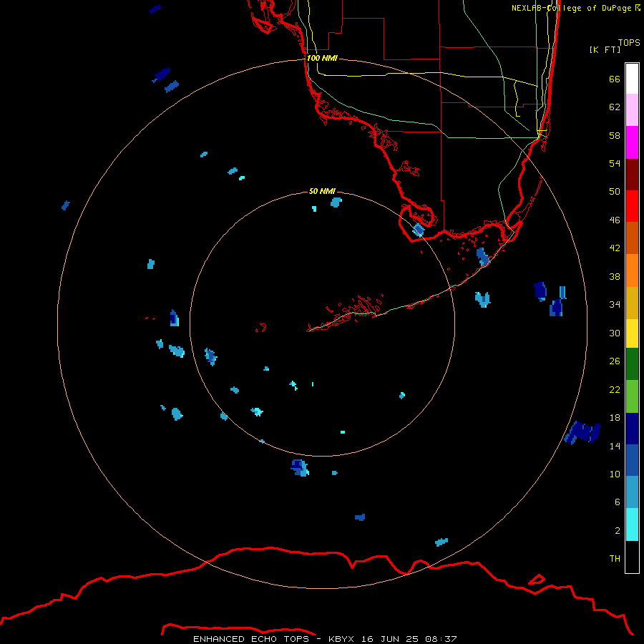Click the legend value 18
The image size is (644, 644).
[615, 418]
